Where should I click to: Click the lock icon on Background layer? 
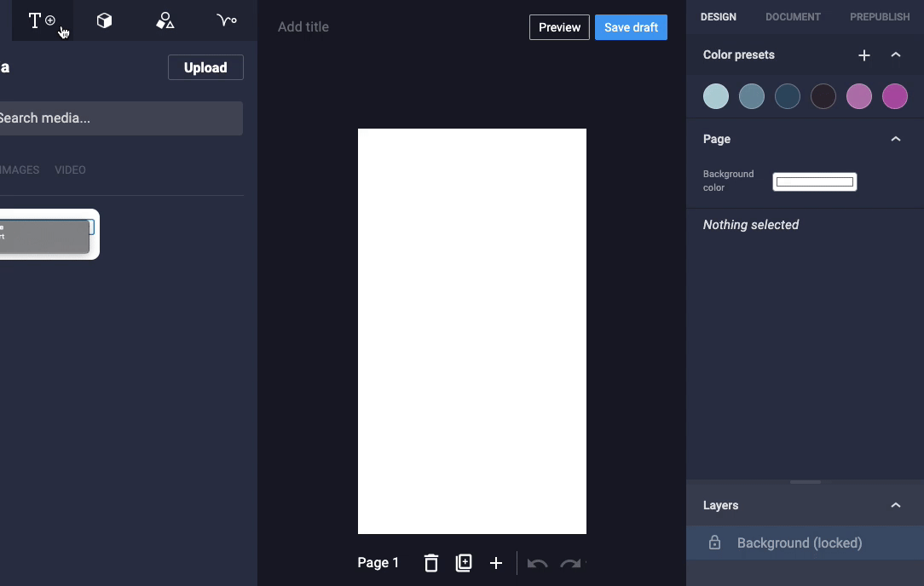click(x=715, y=543)
